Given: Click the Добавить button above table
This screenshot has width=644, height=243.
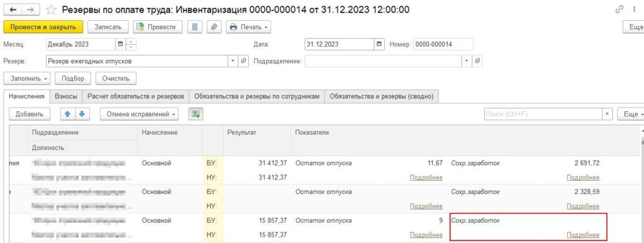Looking at the screenshot, I should [30, 115].
